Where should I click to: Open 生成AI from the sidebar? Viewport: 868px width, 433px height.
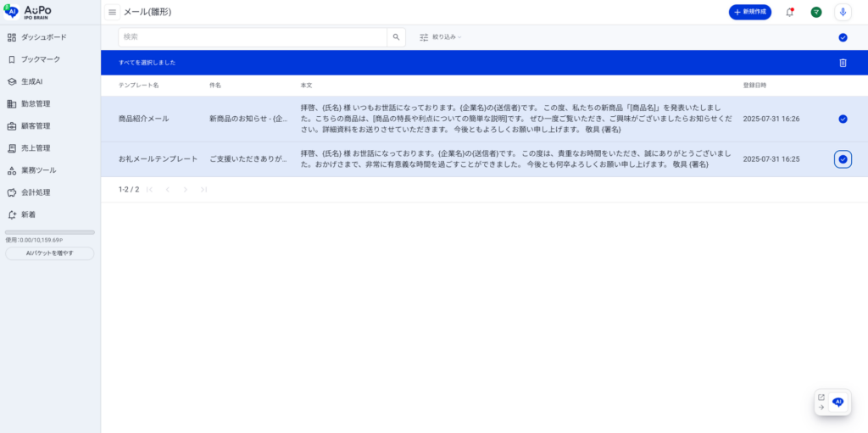pyautogui.click(x=31, y=81)
